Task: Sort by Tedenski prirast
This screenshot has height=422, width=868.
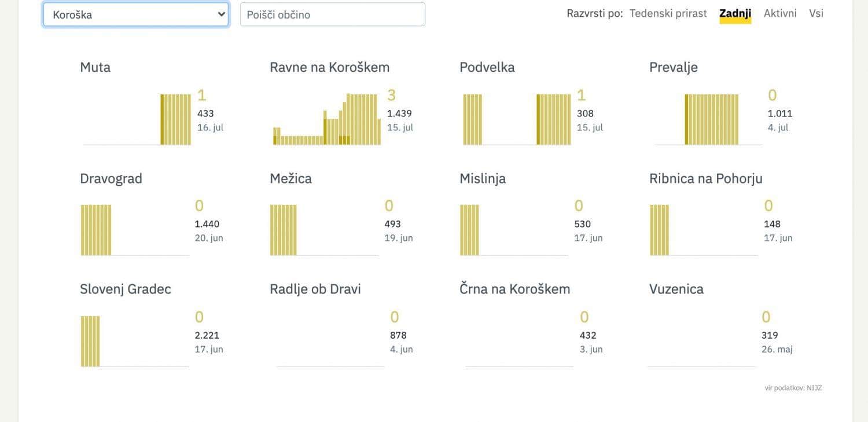Action: [x=668, y=13]
